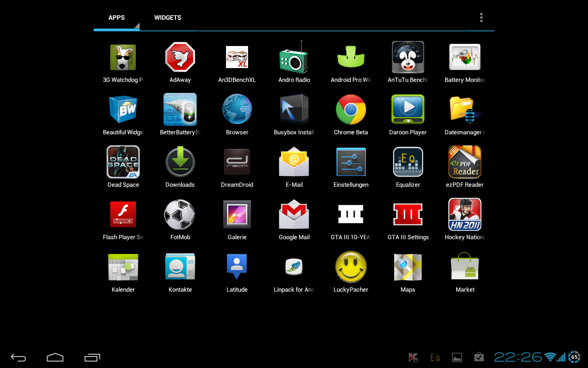588x368 pixels.
Task: Launch Hockey Nations 2011
Action: tap(465, 215)
